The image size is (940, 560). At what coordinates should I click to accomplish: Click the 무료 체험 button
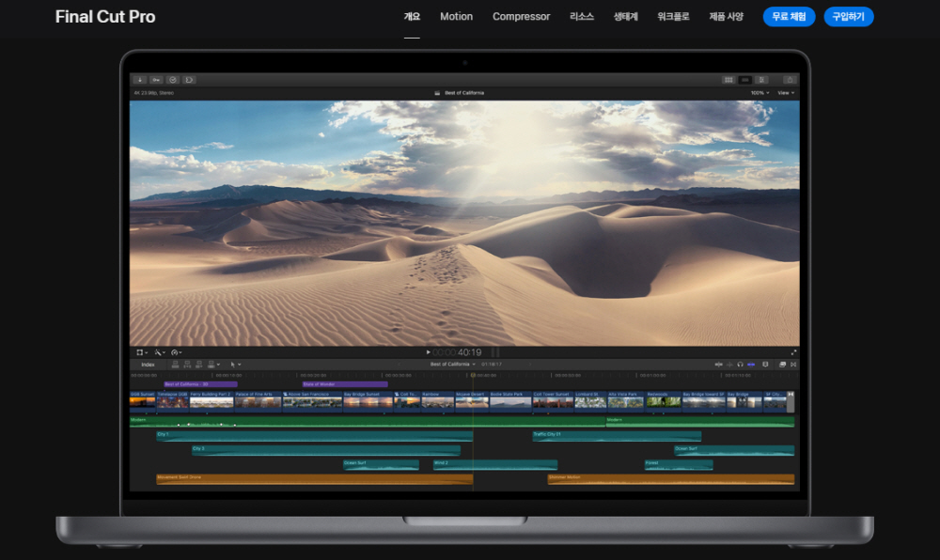pos(789,17)
